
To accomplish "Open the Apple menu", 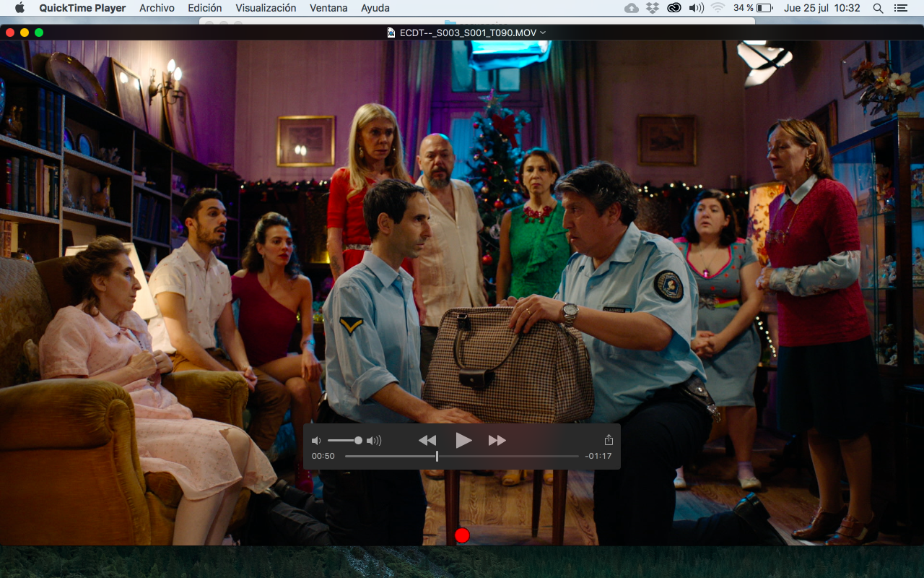I will pos(19,8).
